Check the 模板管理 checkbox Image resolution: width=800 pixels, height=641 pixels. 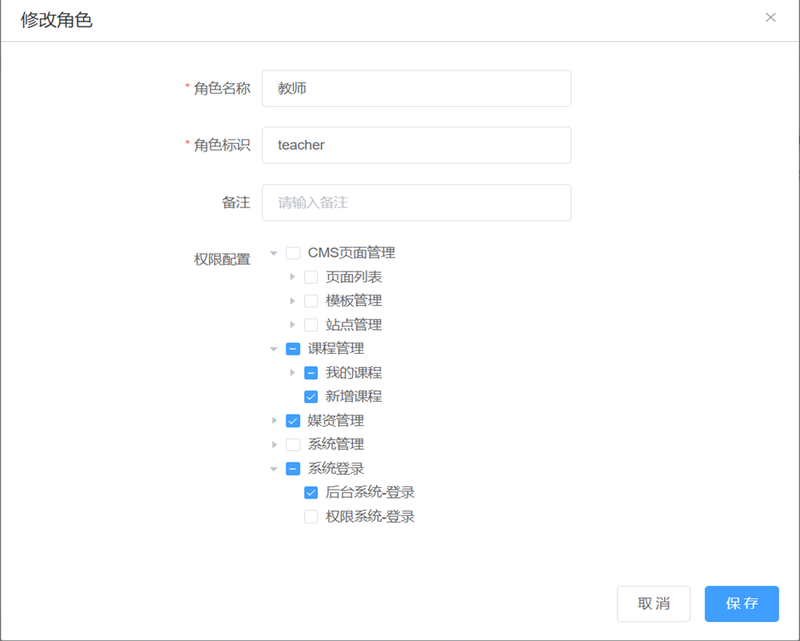click(x=311, y=301)
